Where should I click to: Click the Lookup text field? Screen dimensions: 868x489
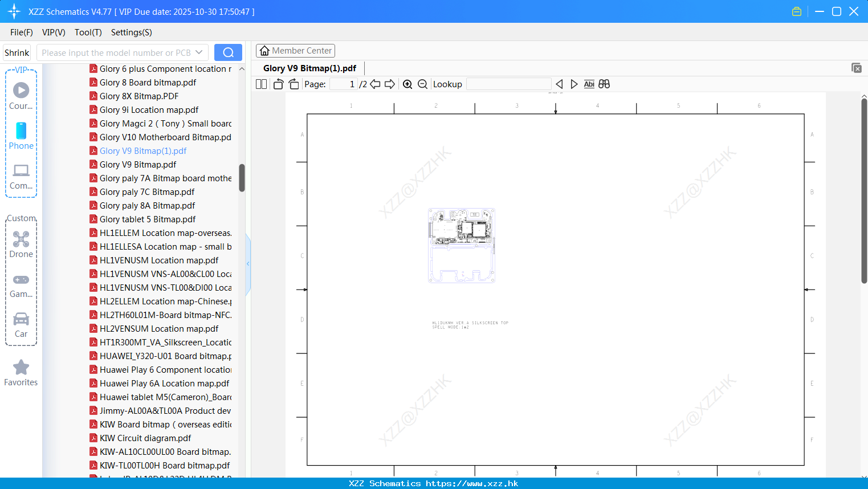pos(509,84)
